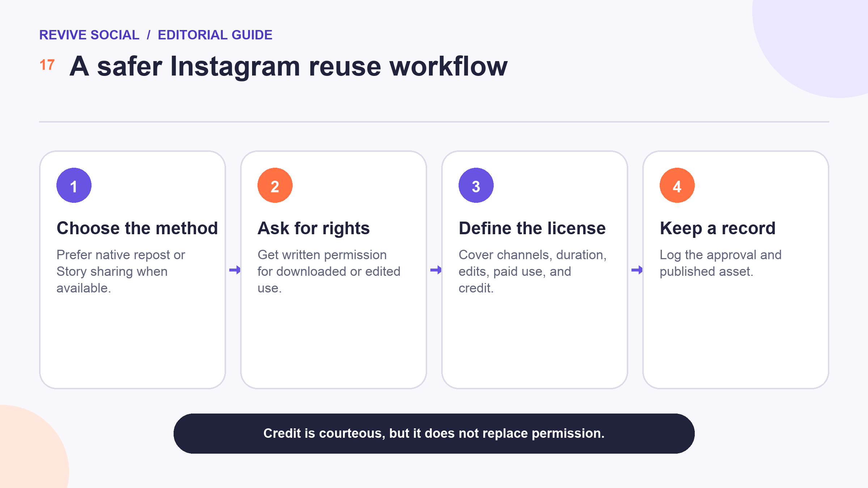Screen dimensions: 868x488
Task: Click the orange step 4 circle
Action: [x=677, y=185]
